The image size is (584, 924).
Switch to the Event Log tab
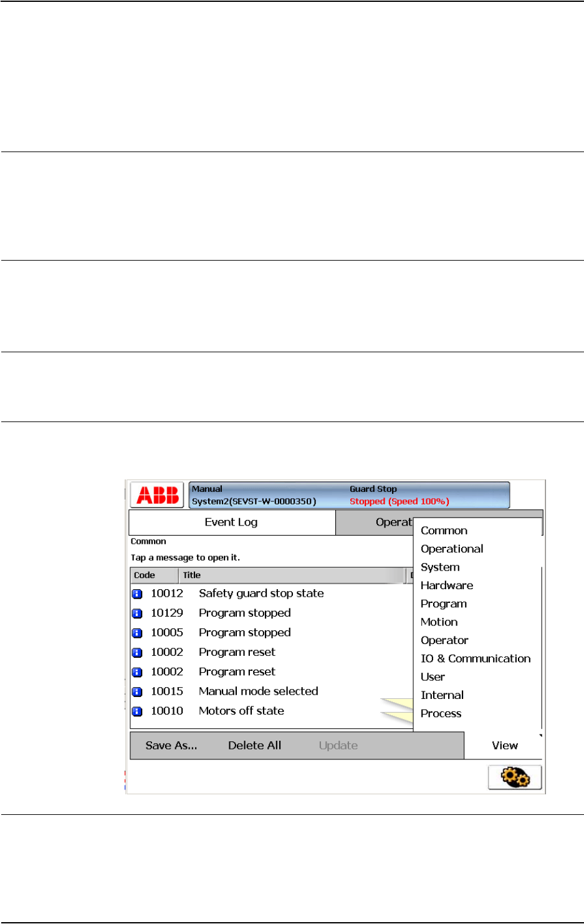tap(232, 522)
